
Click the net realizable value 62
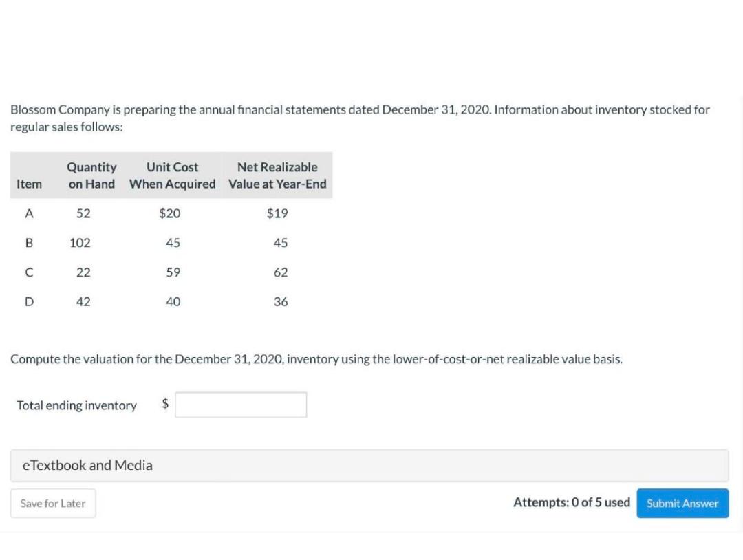click(x=281, y=272)
